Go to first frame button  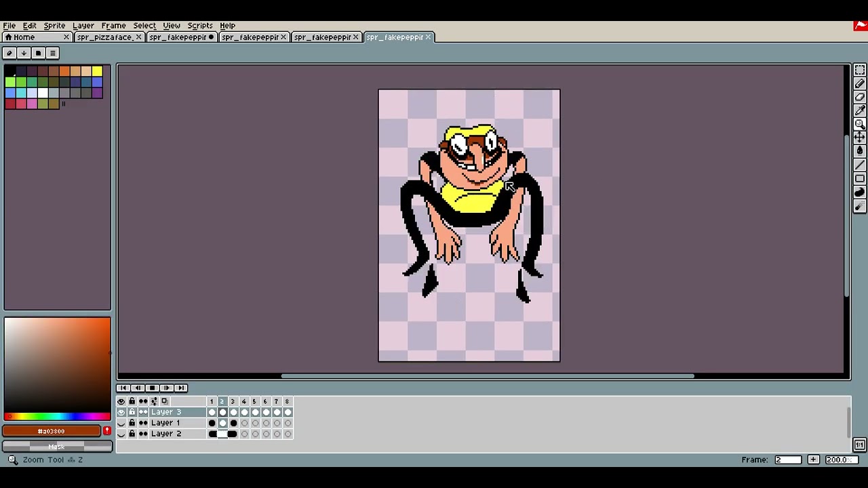tap(123, 388)
